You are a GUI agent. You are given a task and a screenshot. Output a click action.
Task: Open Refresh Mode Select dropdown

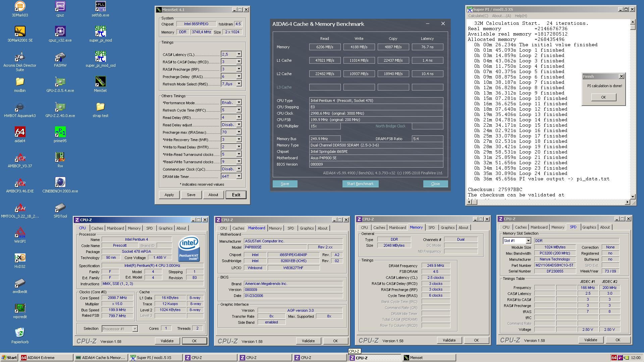coord(239,84)
